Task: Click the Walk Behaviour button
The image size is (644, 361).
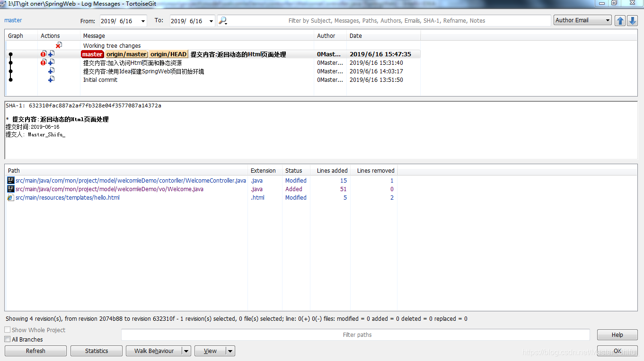Action: tap(154, 351)
